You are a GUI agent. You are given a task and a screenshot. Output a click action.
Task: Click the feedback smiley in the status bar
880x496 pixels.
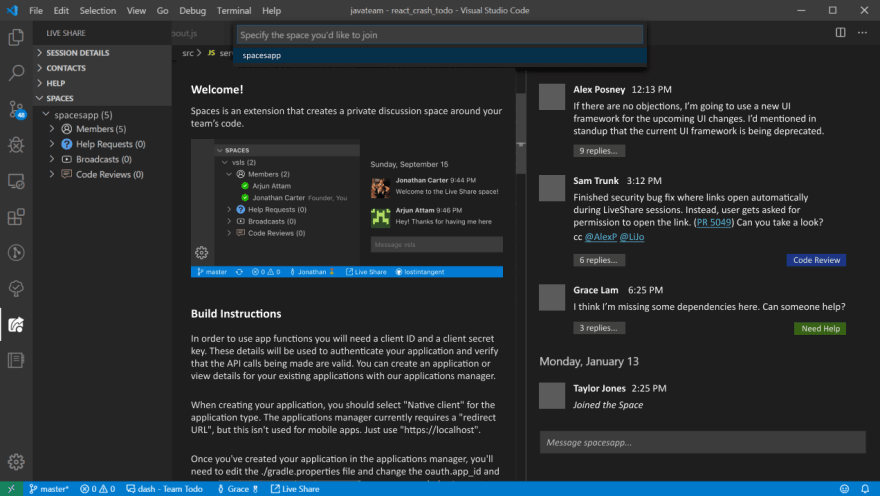coord(844,489)
